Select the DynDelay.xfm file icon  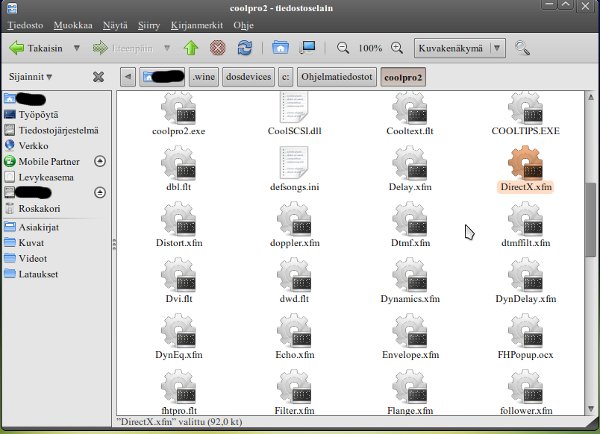pos(525,275)
